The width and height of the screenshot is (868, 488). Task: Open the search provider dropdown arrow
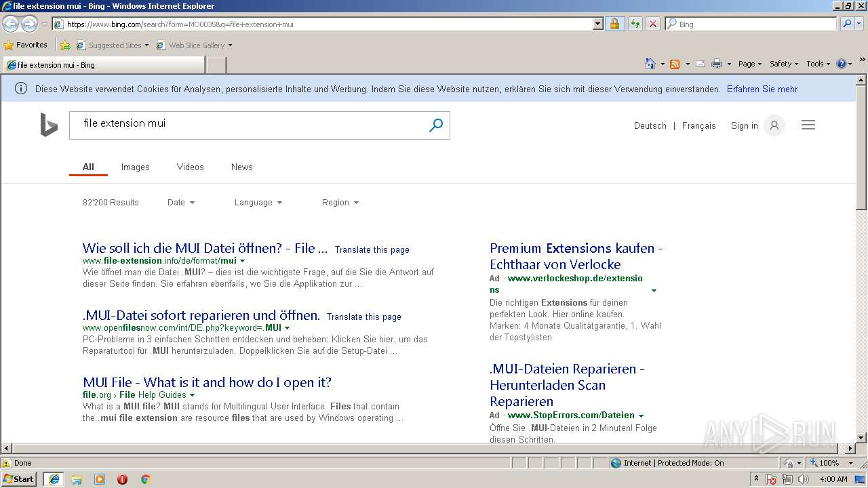point(861,24)
